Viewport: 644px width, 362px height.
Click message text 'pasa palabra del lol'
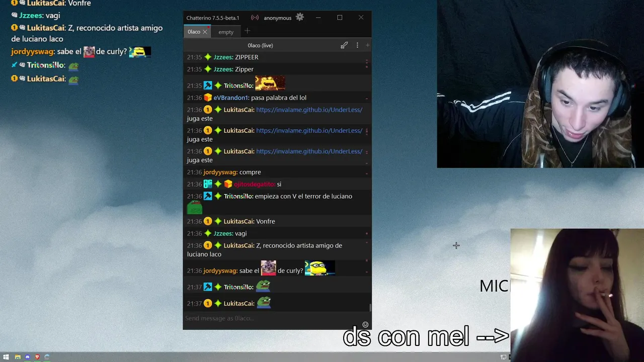[x=279, y=98]
